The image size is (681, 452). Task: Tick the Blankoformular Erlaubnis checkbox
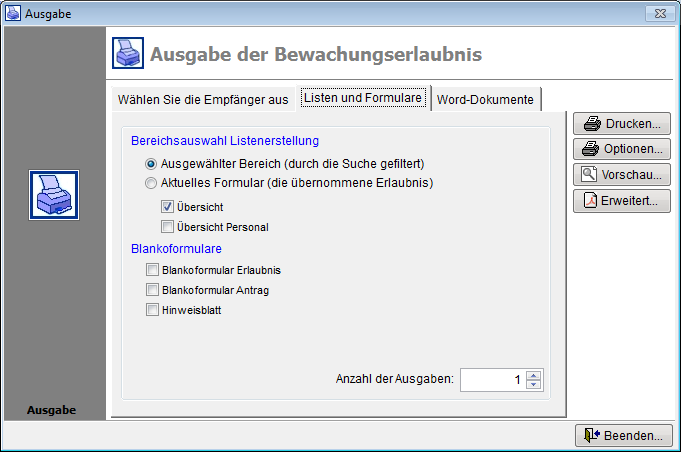pyautogui.click(x=152, y=270)
